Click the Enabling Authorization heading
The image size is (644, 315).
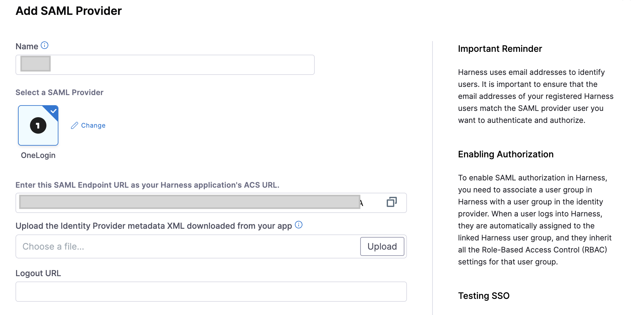coord(505,154)
